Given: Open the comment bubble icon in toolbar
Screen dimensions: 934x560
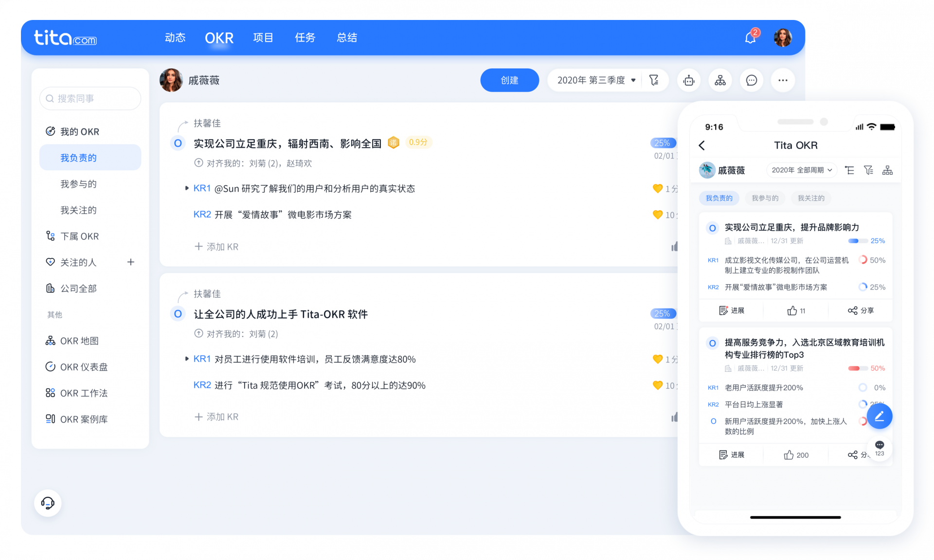Looking at the screenshot, I should click(752, 80).
